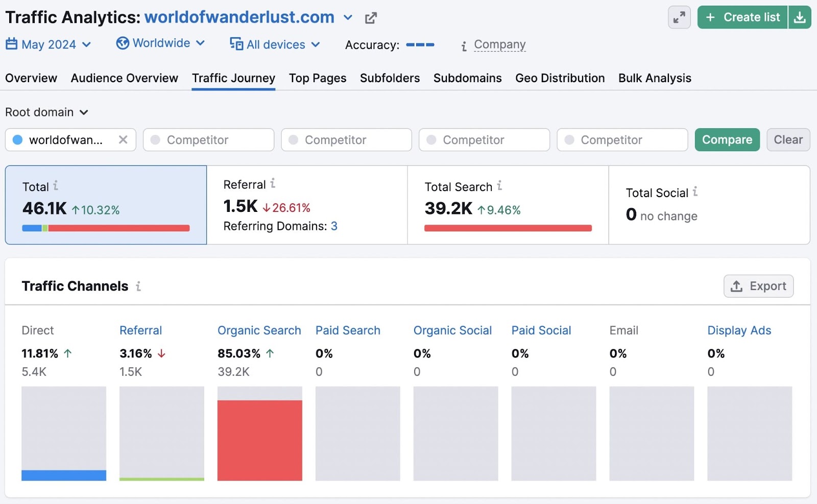Click the upload icon on the Export button
This screenshot has width=817, height=504.
pos(736,286)
